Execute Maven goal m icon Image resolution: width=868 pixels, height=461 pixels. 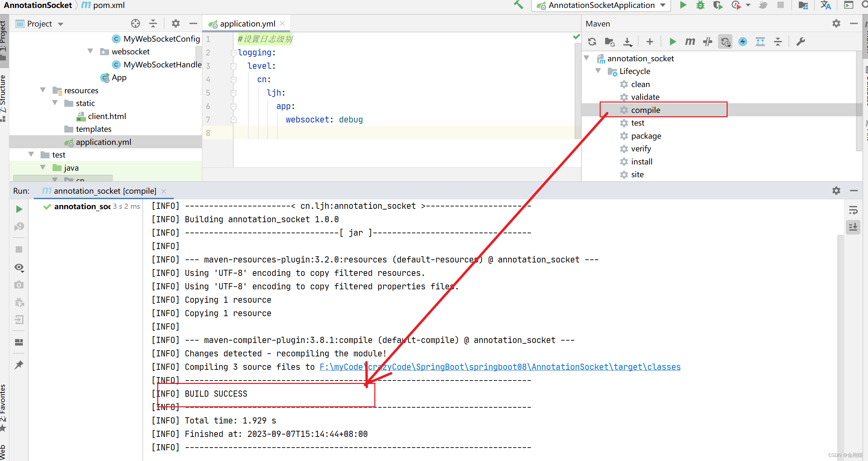690,42
